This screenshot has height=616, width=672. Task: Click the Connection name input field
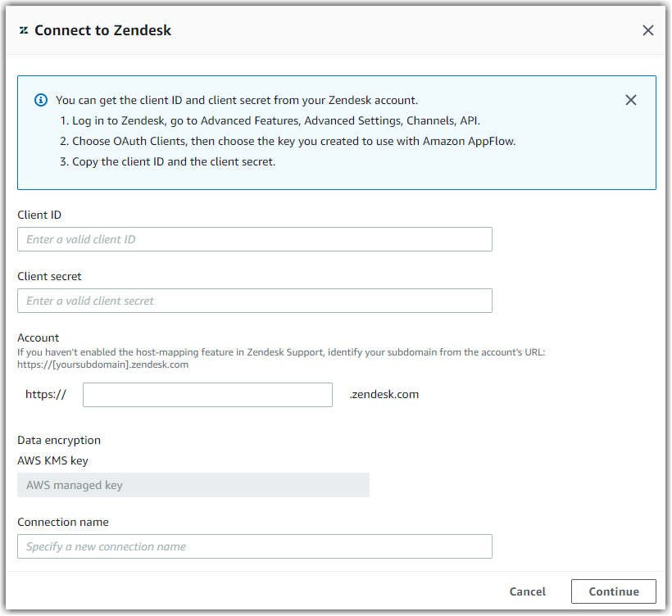click(255, 546)
